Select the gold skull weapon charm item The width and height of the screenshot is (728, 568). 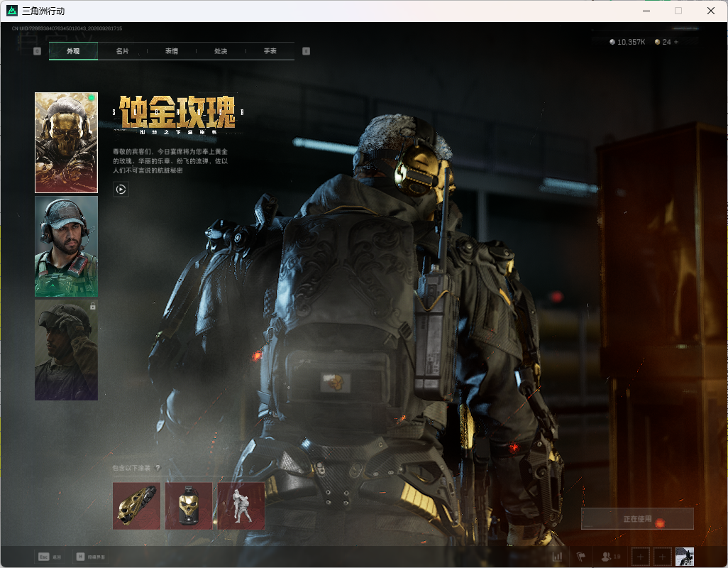pyautogui.click(x=136, y=506)
